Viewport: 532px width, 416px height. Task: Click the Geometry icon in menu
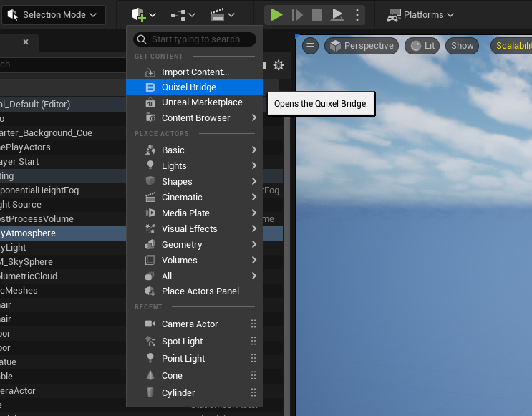pyautogui.click(x=150, y=244)
